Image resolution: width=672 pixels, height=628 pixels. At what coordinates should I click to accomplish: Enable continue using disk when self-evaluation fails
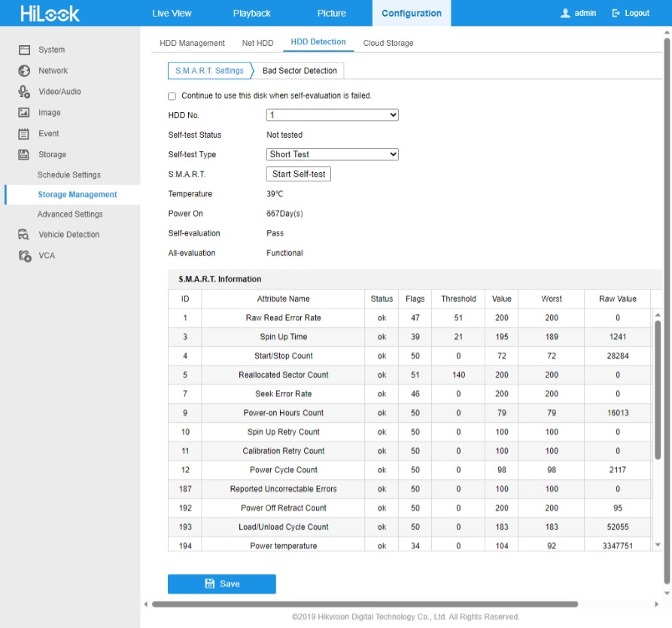(172, 96)
